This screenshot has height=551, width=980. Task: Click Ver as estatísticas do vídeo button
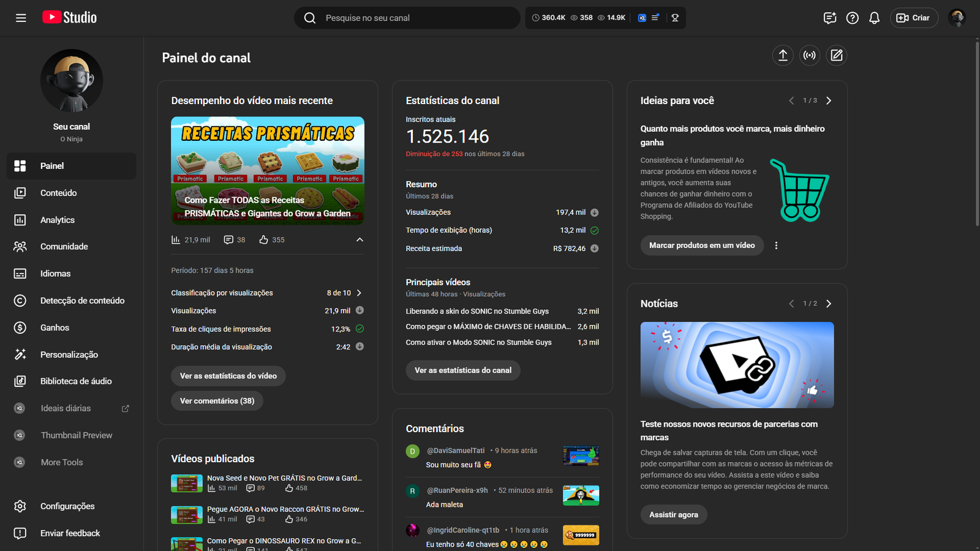(x=228, y=376)
